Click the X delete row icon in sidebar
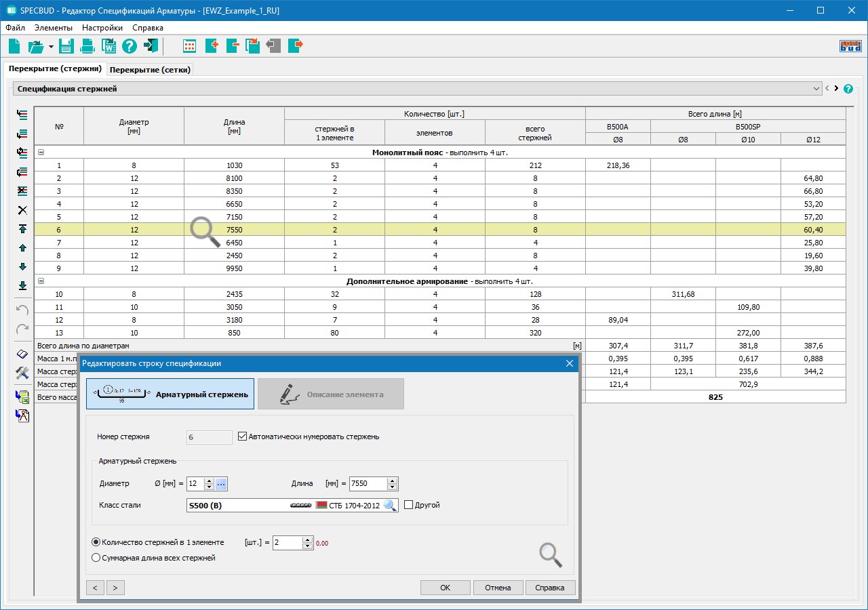Screen dimensions: 868x610 point(22,210)
